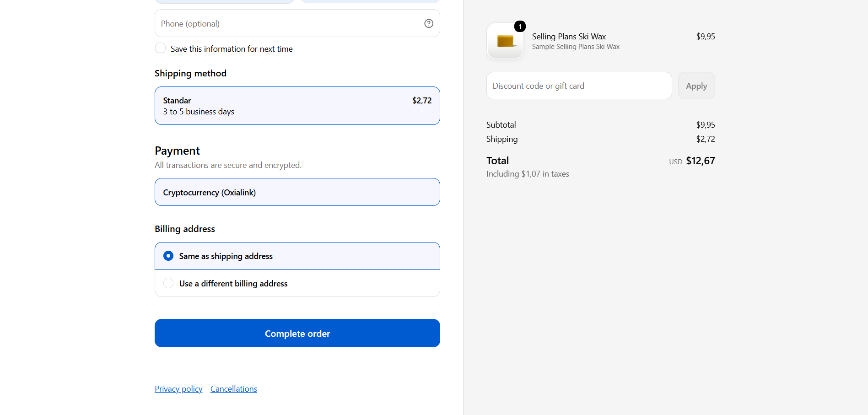Screen dimensions: 868x415
Task: Click the USD currency label
Action: pyautogui.click(x=675, y=162)
